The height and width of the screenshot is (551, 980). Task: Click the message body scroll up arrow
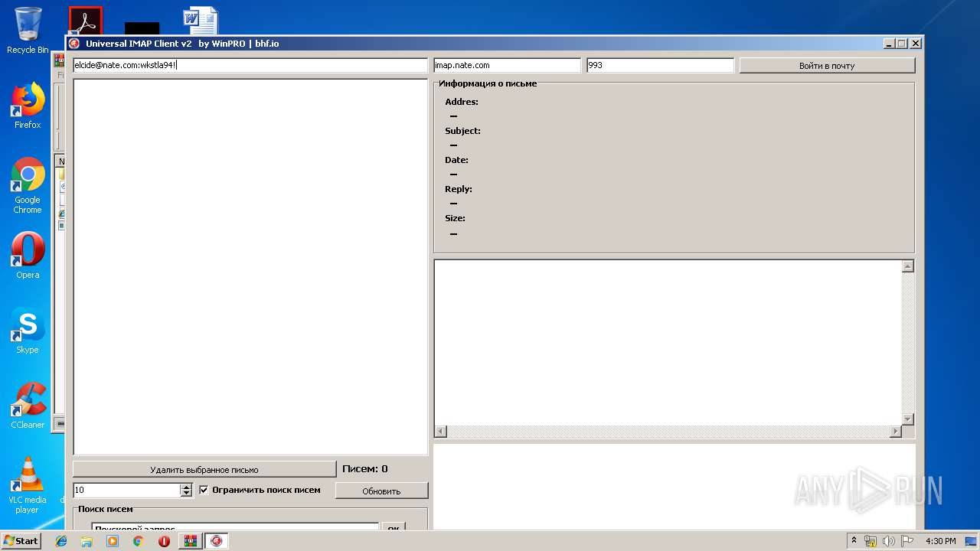tap(908, 266)
